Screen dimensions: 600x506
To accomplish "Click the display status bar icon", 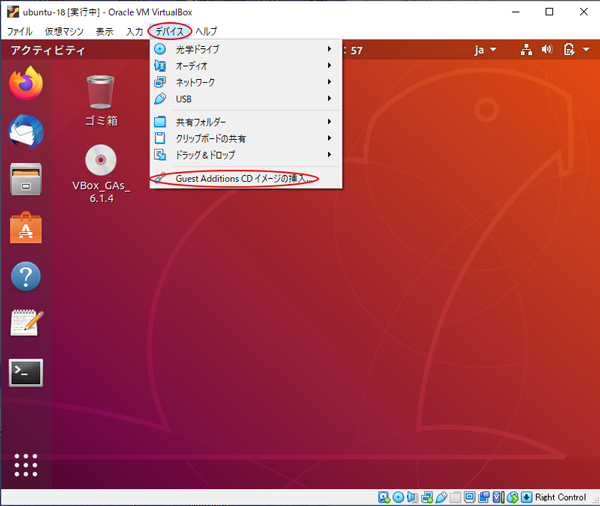I will [470, 497].
